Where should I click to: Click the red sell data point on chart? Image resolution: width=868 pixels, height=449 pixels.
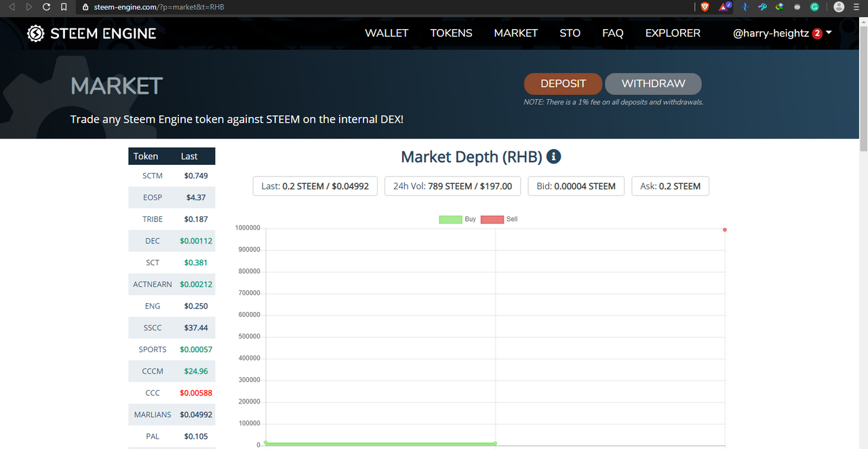coord(725,229)
